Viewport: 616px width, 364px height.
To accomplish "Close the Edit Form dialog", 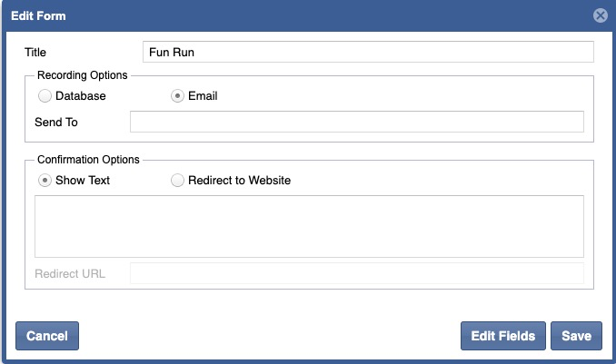I will 600,15.
